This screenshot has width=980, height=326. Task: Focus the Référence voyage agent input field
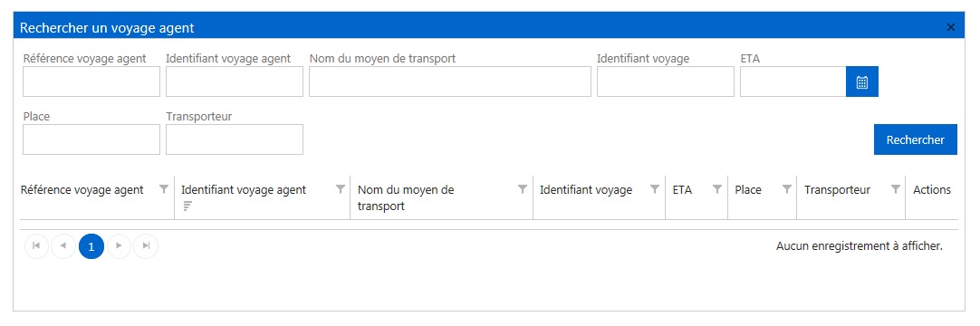91,81
